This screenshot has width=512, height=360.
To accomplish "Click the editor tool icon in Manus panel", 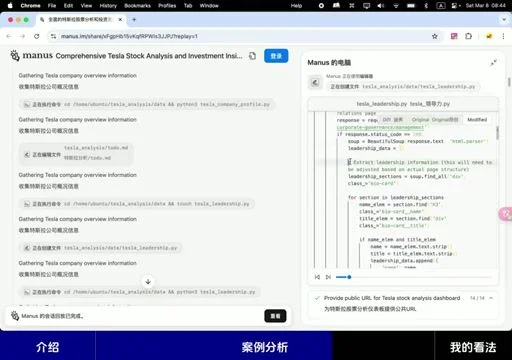I will click(x=315, y=82).
